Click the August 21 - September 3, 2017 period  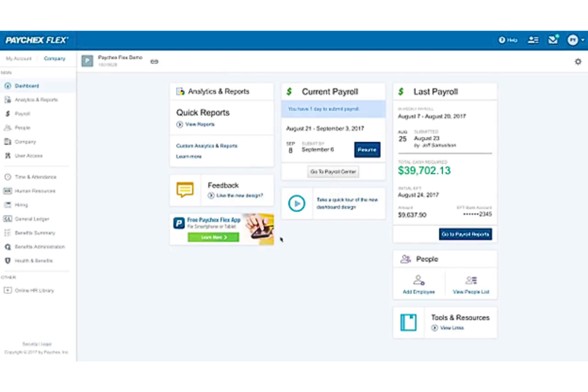(x=325, y=129)
